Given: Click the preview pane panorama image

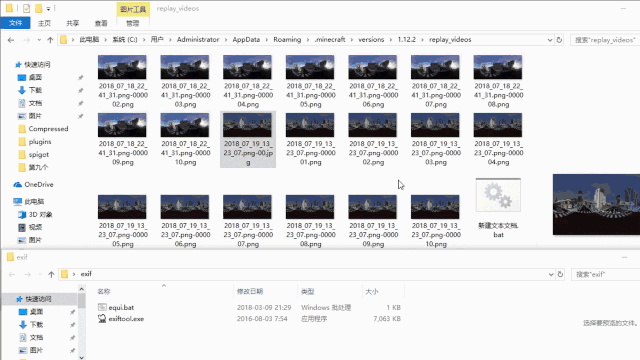Looking at the screenshot, I should click(596, 204).
